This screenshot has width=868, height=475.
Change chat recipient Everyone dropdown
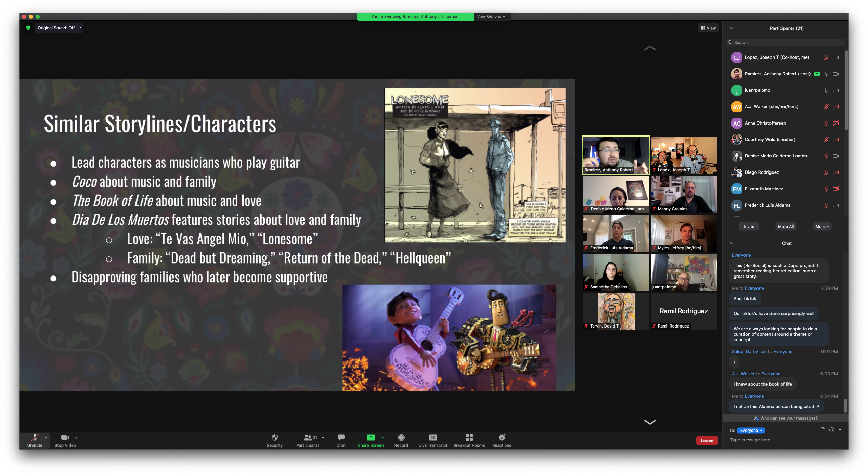(751, 430)
